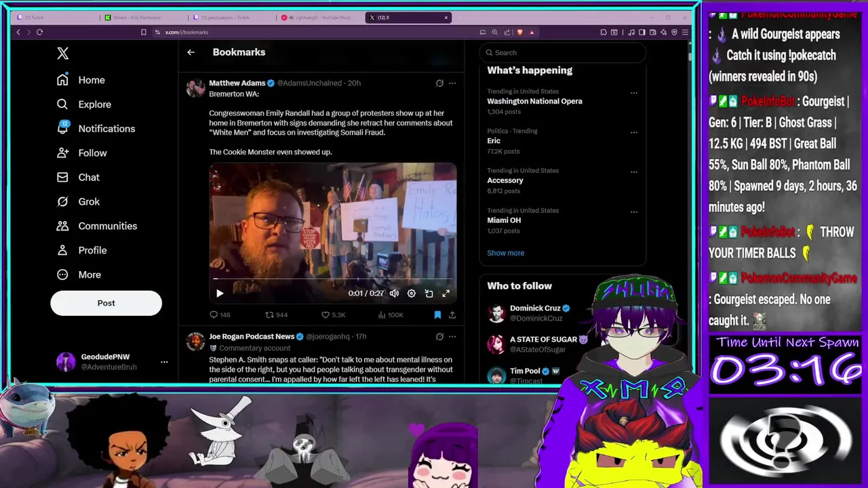Viewport: 868px width, 488px height.
Task: Open Profile in the sidebar
Action: point(81,251)
